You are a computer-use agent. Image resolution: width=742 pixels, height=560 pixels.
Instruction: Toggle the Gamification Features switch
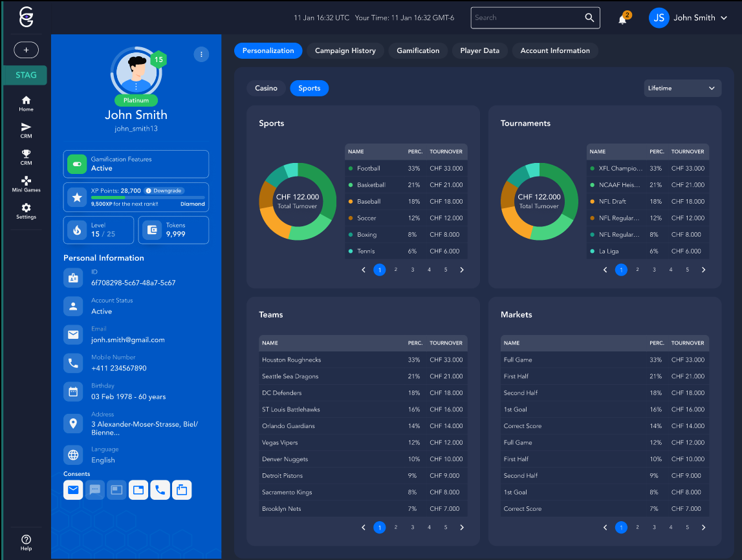[x=77, y=164]
